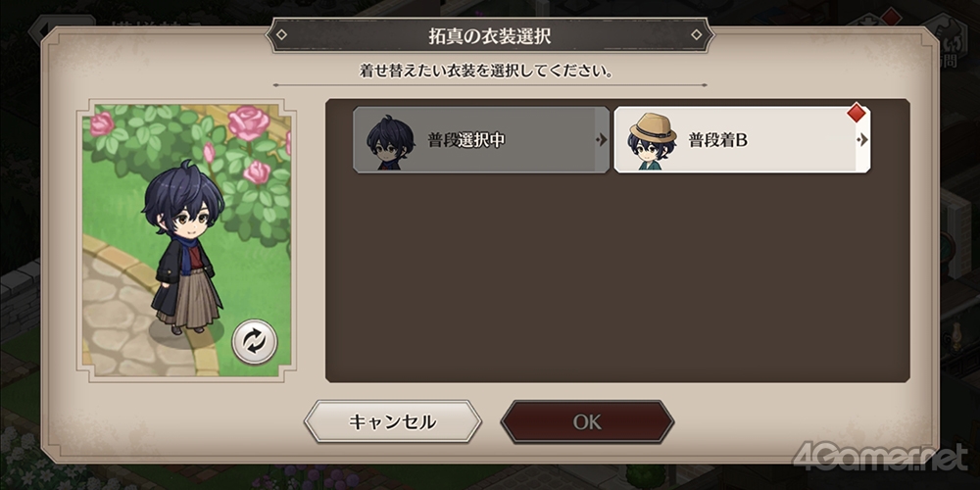The height and width of the screenshot is (490, 980).
Task: Click the pink rose in the preview background
Action: (248, 122)
